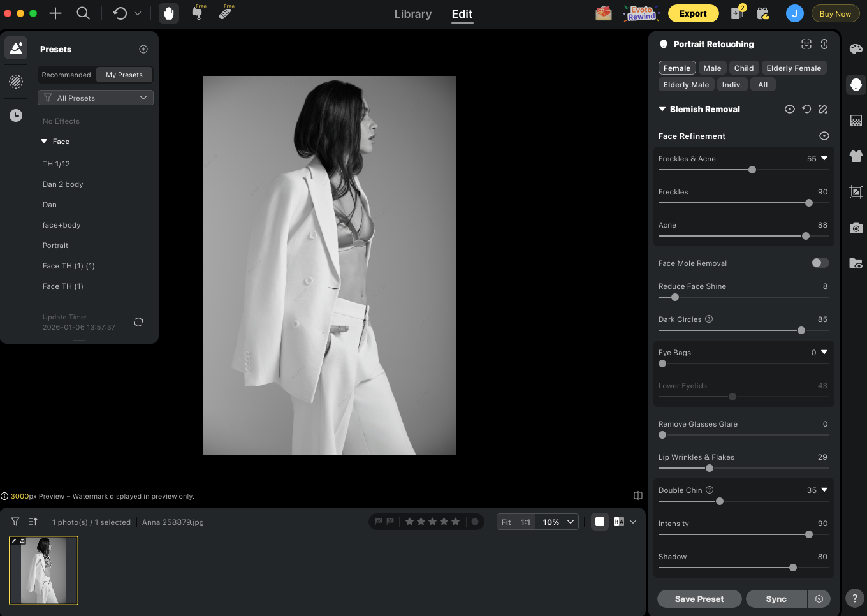Click the Export button
Viewport: 867px width, 616px height.
(x=693, y=13)
